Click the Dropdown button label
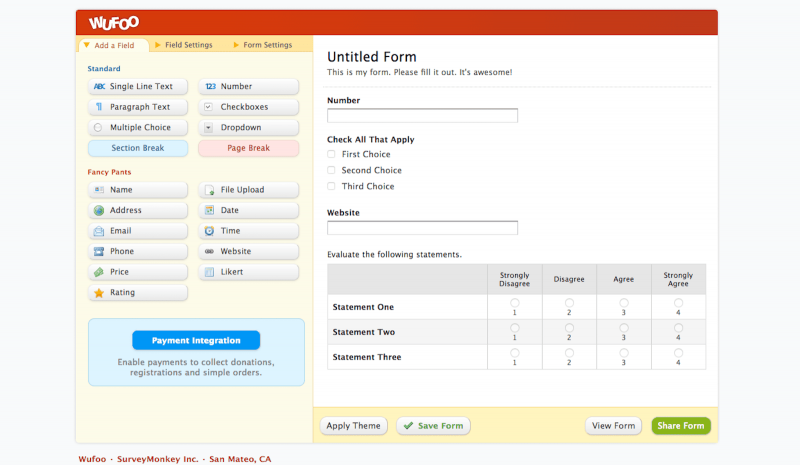Viewport: 800px width, 465px height. click(241, 128)
